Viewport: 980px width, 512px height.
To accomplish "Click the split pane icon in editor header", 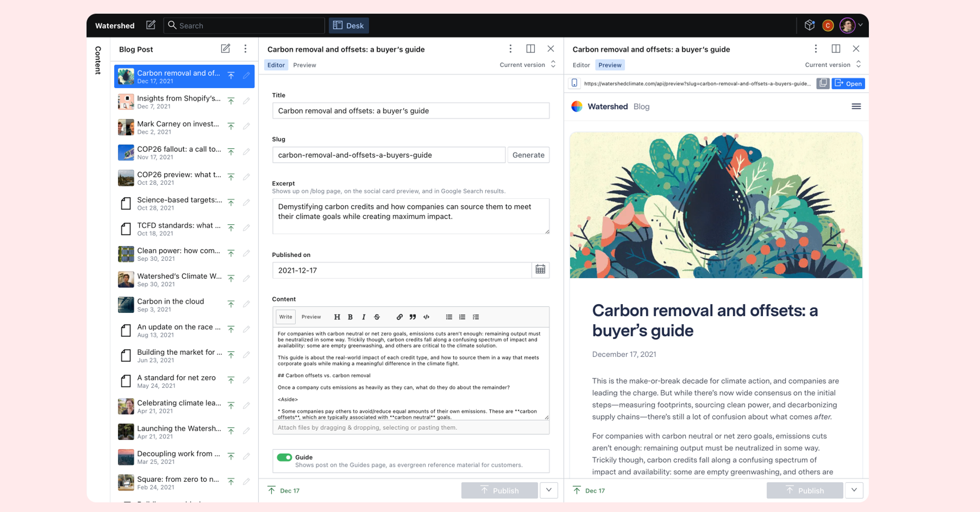I will (530, 49).
